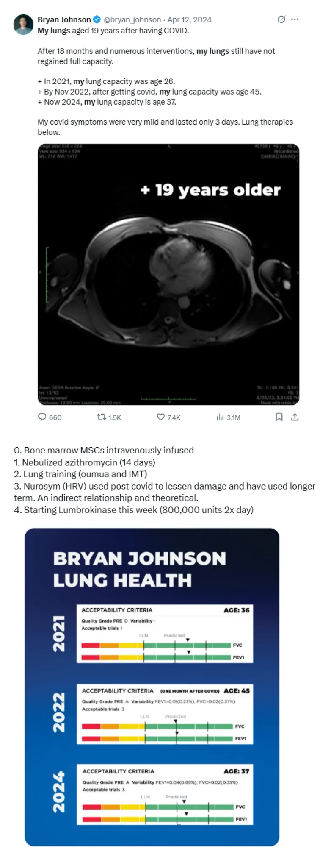Open the Apr 12, 2024 timestamp
Screen dimensions: 320x868
pyautogui.click(x=189, y=19)
